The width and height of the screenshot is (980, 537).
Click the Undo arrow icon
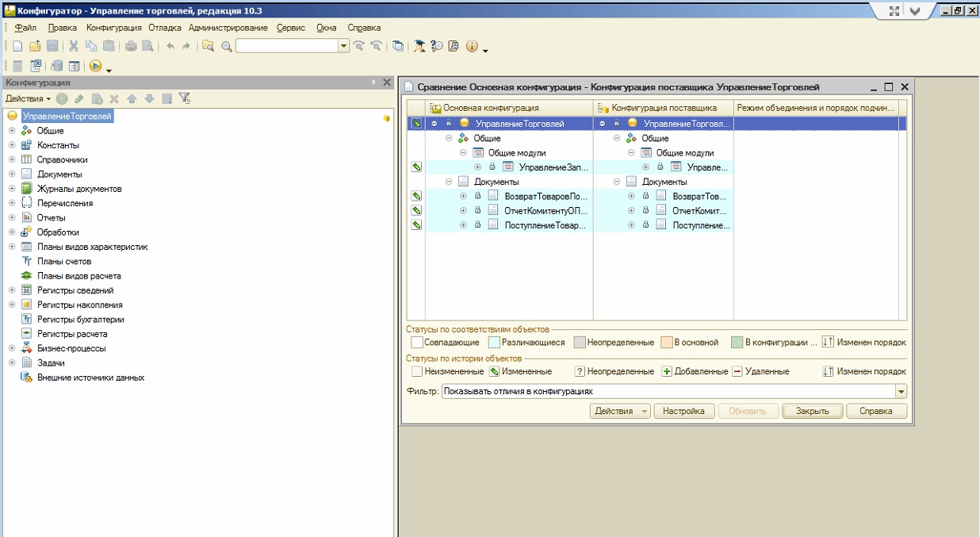(170, 47)
